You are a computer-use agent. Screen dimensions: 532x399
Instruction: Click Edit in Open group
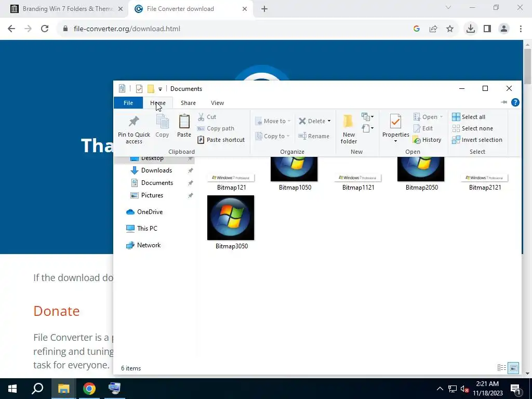click(423, 128)
